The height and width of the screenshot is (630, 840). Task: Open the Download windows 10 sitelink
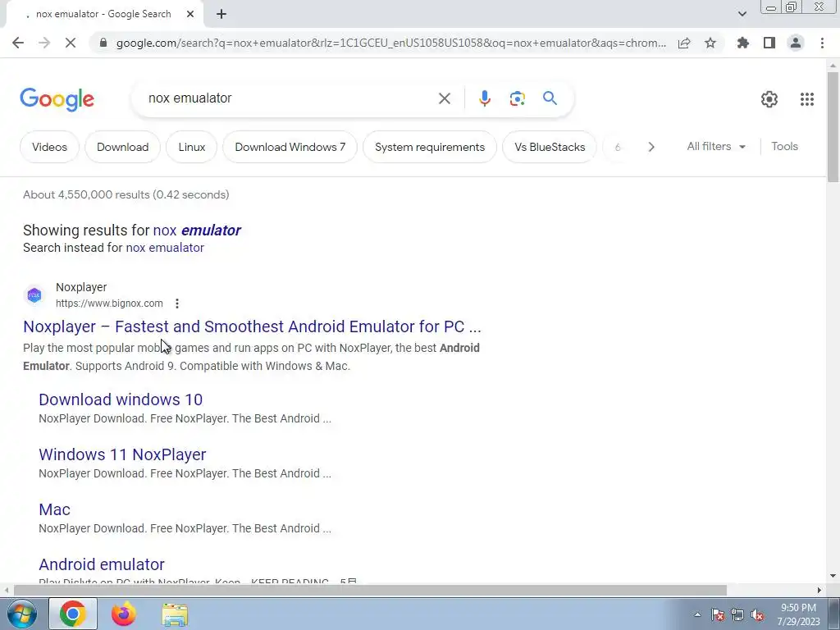121,399
